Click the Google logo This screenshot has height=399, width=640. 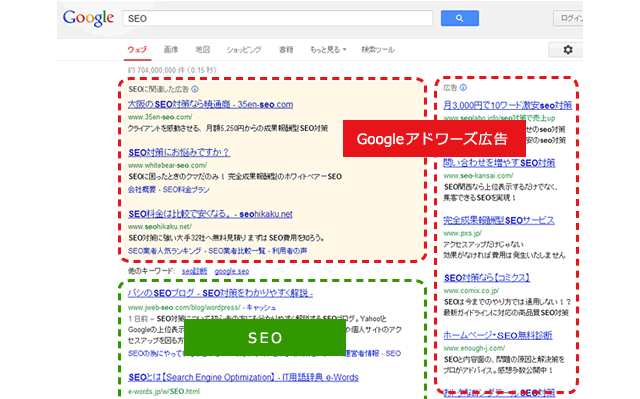tap(88, 18)
